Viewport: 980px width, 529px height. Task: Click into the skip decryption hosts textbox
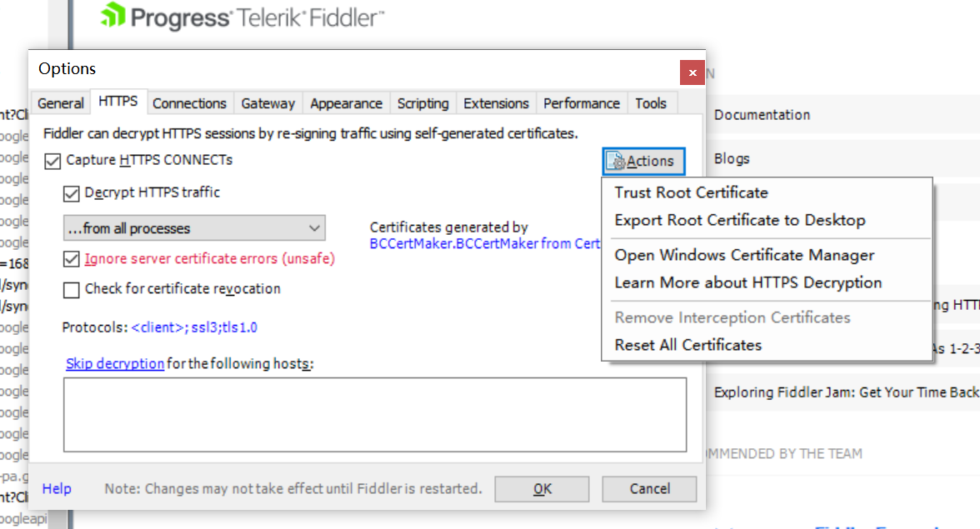pyautogui.click(x=374, y=414)
